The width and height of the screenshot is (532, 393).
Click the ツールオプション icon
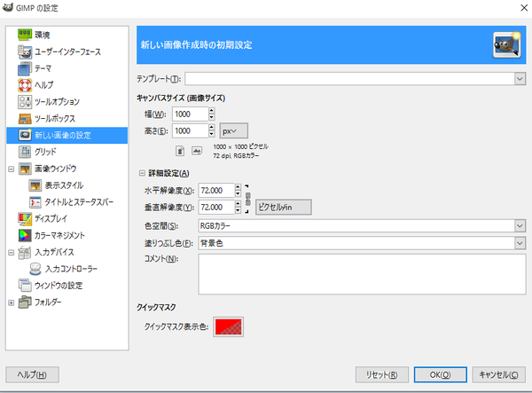point(25,102)
